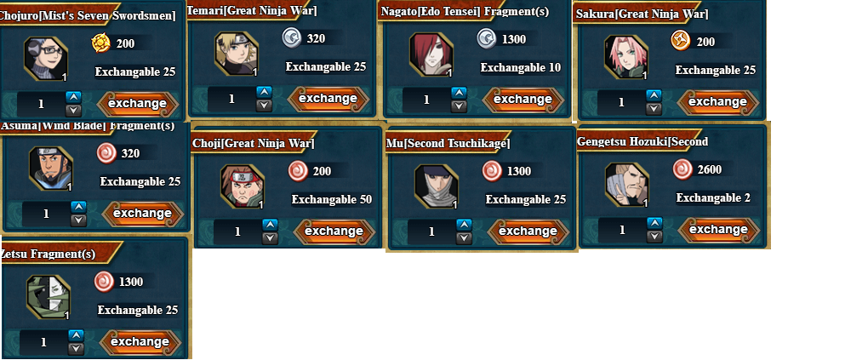Click Chojuro's character portrait icon
Viewport: 868px width, 360px height.
tap(45, 59)
